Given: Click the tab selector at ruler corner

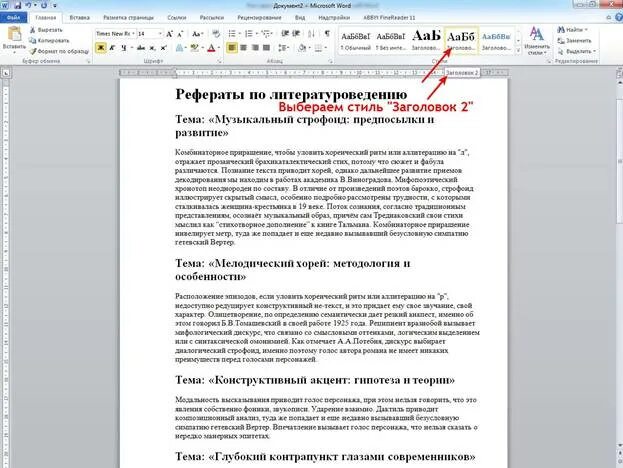Looking at the screenshot, I should [6, 73].
